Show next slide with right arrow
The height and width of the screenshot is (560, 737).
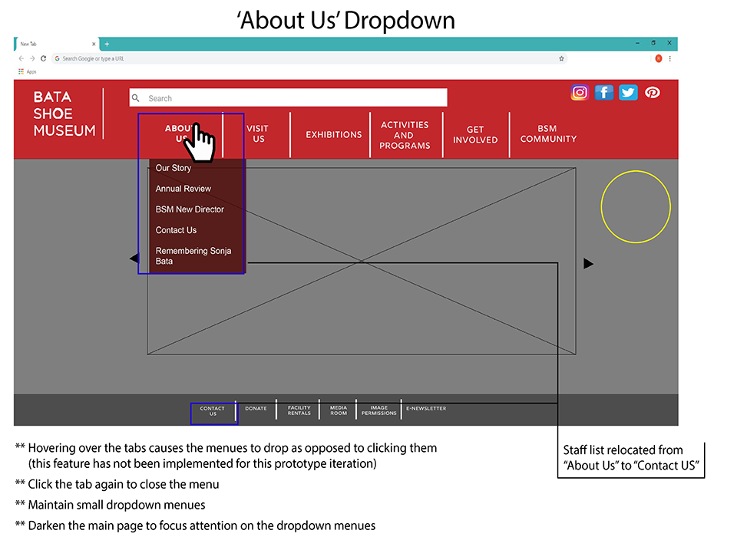[x=589, y=264]
